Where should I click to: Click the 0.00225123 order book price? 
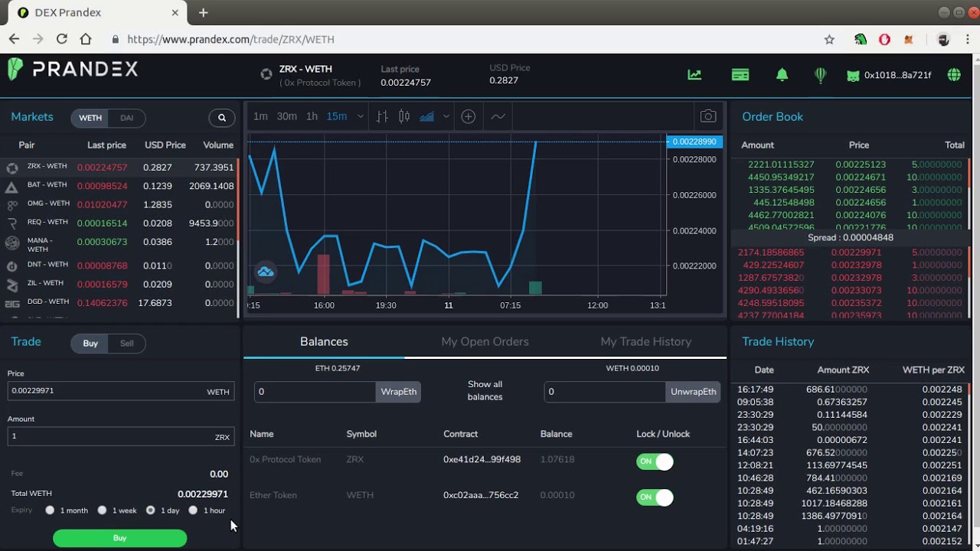[x=860, y=165]
